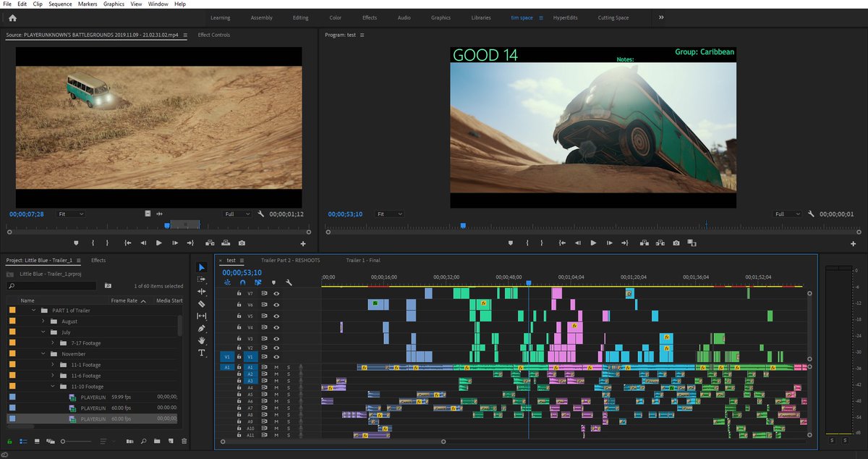Select the Razor tool
868x459 pixels.
coord(202,304)
